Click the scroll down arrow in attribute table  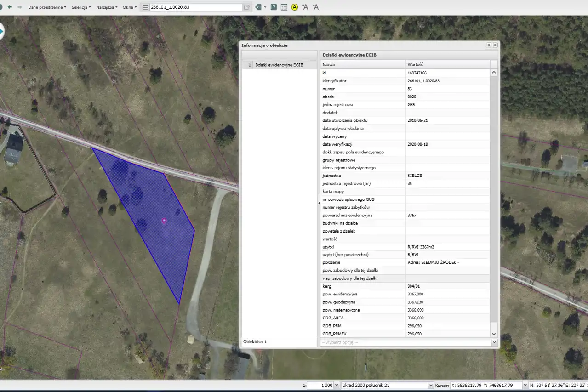(x=494, y=334)
